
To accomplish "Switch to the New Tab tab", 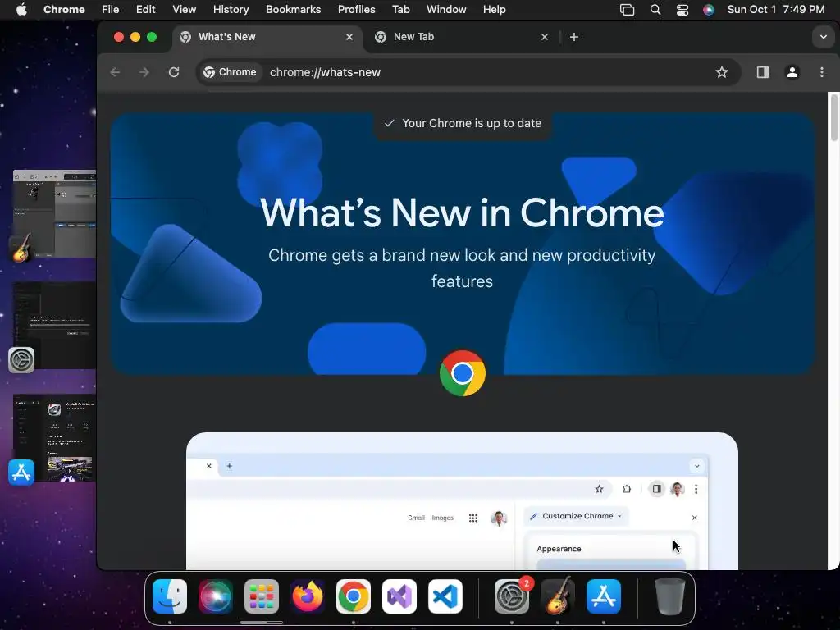I will 461,37.
